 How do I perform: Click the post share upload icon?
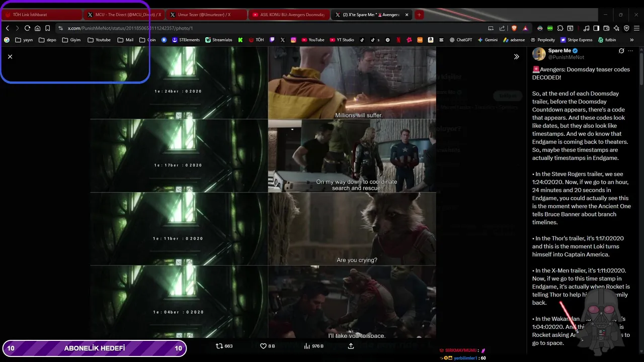[351, 346]
